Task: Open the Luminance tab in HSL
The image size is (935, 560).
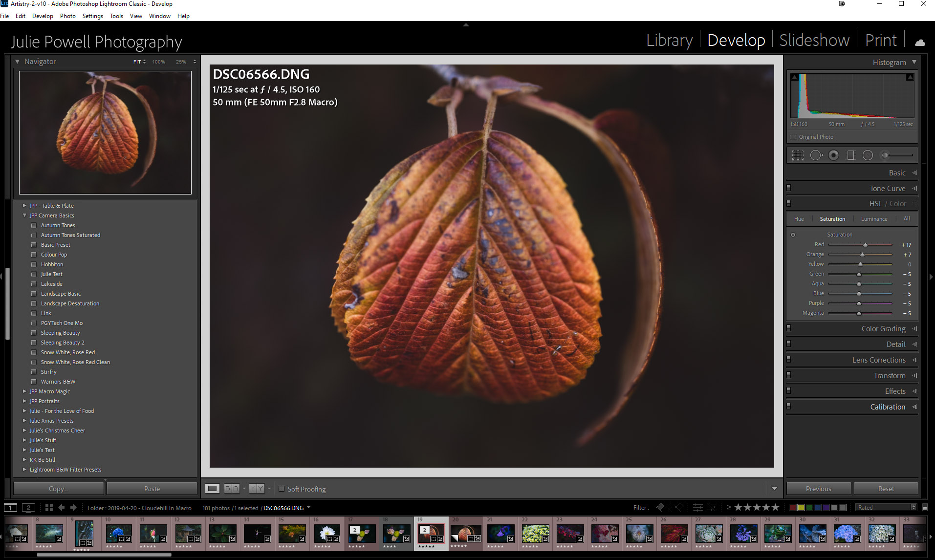Action: [x=874, y=219]
